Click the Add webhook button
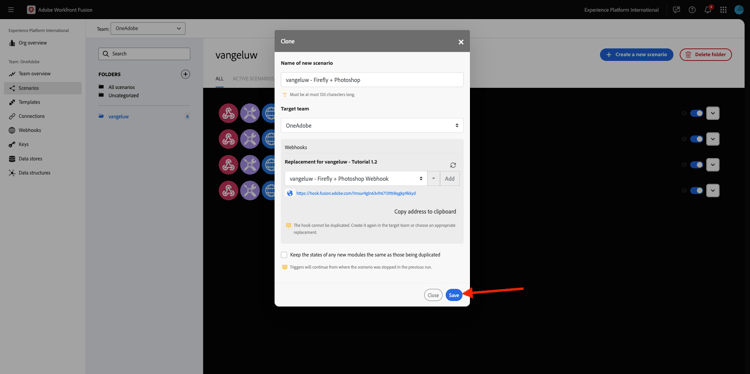The width and height of the screenshot is (750, 374). click(x=450, y=178)
